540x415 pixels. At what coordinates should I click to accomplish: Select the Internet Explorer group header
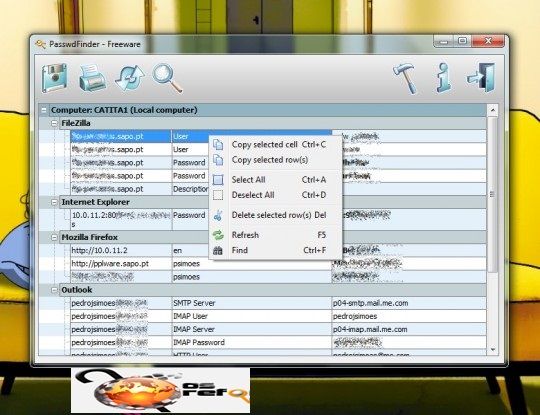click(273, 202)
